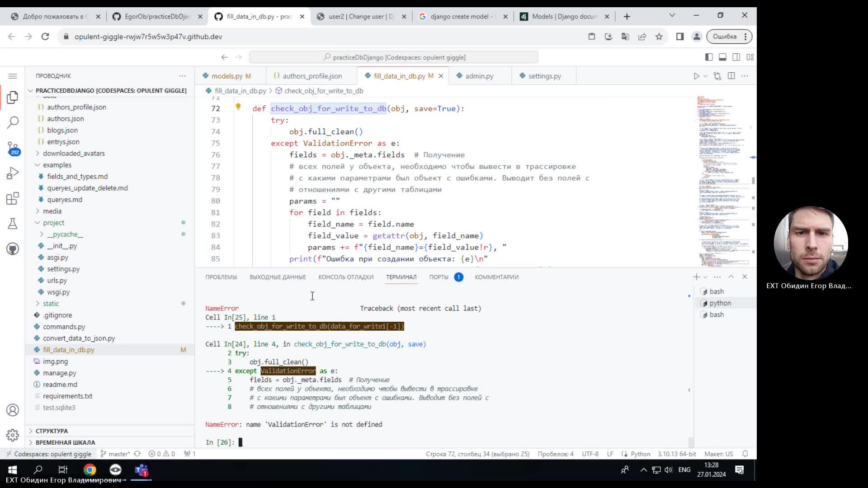
Task: Open the Accounts icon in activity bar
Action: (13, 410)
